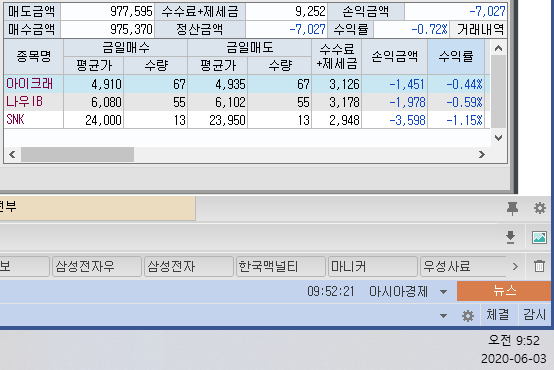The image size is (554, 370).
Task: Click 아시아경제 news source label
Action: pos(398,292)
